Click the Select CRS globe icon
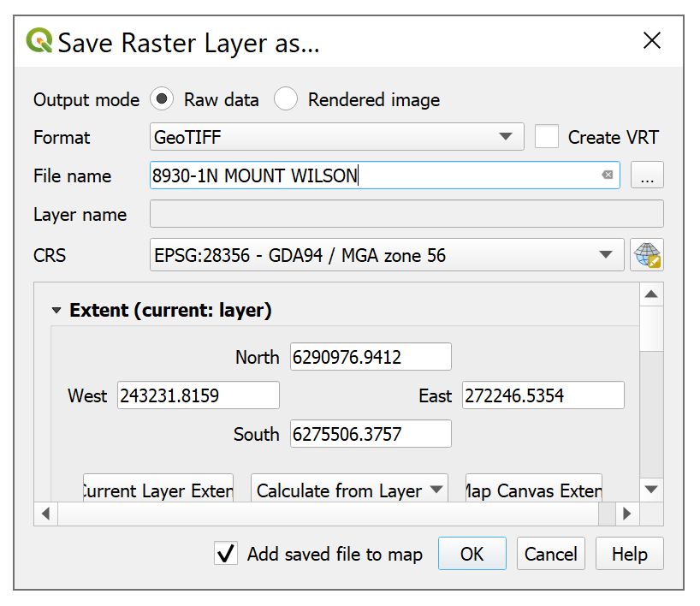The width and height of the screenshot is (700, 606). (647, 255)
